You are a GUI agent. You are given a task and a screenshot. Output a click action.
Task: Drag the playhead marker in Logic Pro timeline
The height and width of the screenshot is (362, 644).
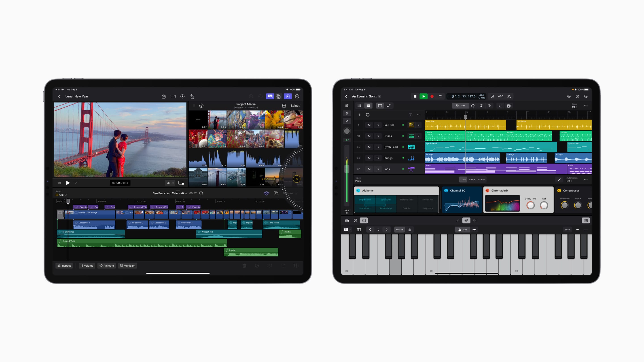click(x=465, y=115)
